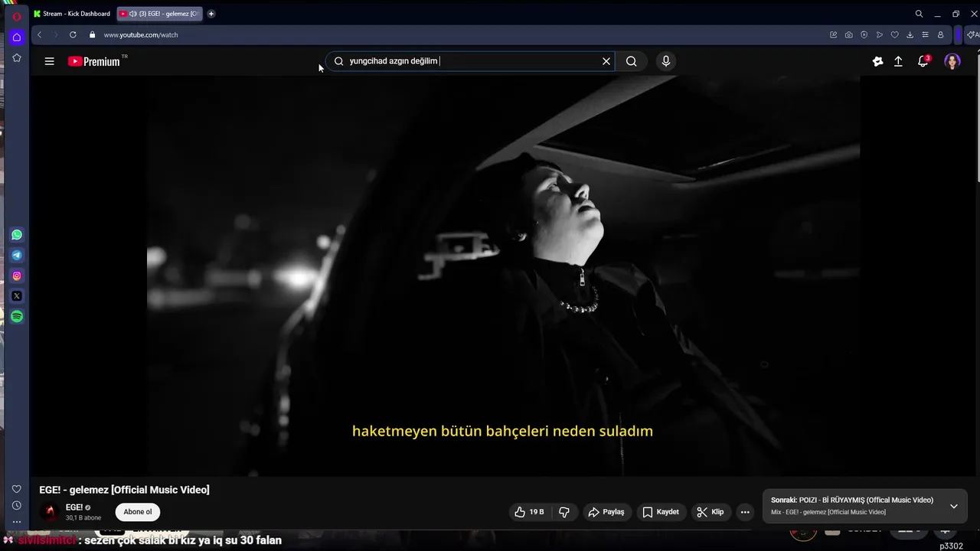Clear the YouTube search text
Viewport: 980px width, 551px height.
606,61
